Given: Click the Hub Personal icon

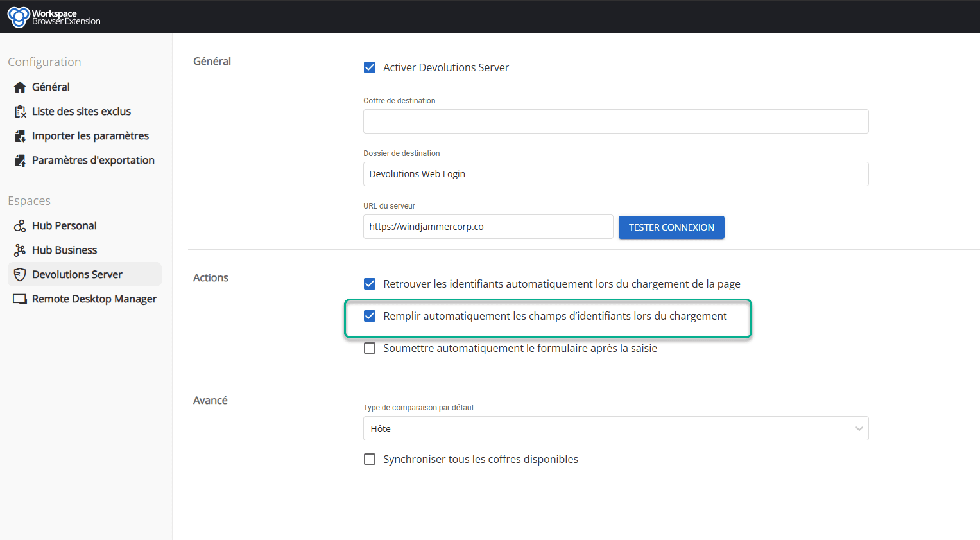Looking at the screenshot, I should coord(20,226).
